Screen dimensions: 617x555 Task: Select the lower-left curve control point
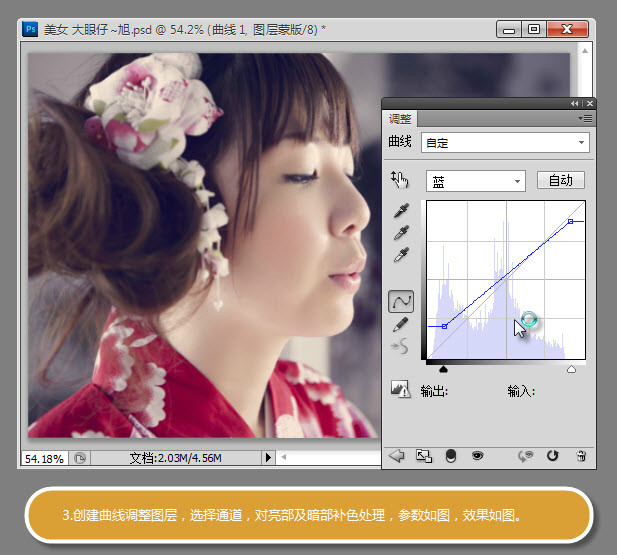[x=444, y=326]
